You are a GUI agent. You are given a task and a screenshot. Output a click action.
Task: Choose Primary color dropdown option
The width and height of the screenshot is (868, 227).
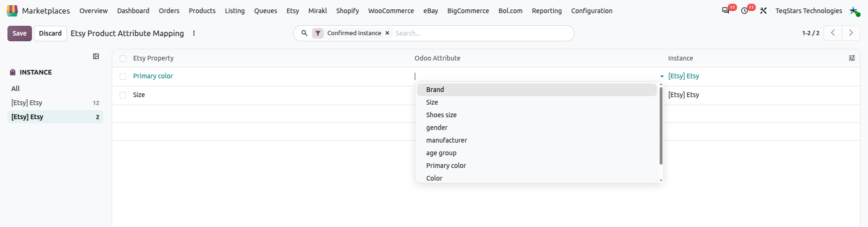click(537, 166)
